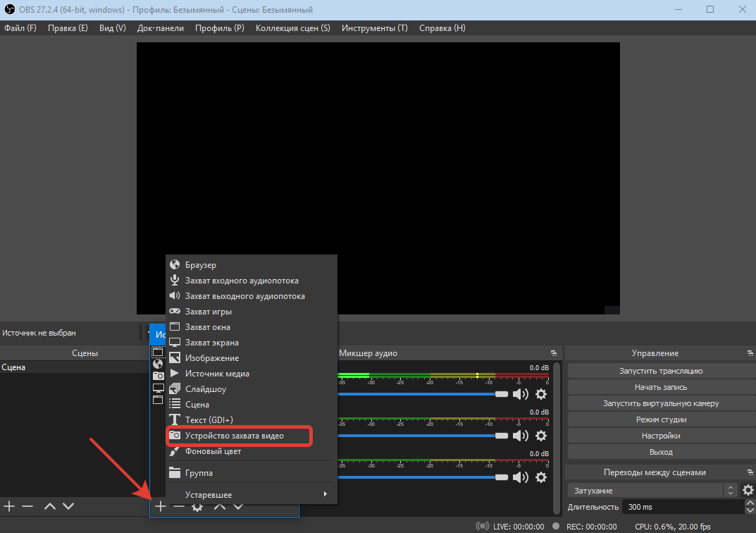
Task: Click the Запустить трансляцию button
Action: 660,371
